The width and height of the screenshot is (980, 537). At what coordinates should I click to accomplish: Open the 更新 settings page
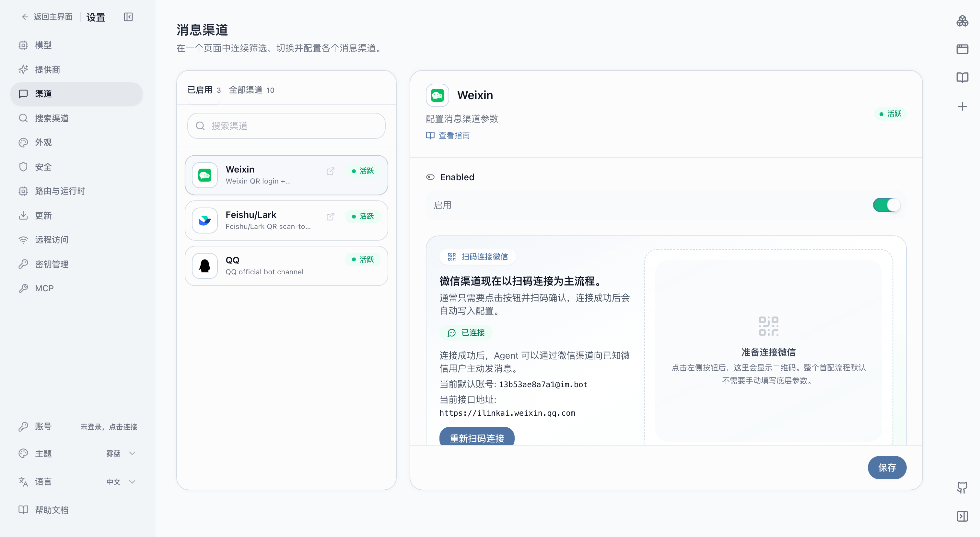pyautogui.click(x=76, y=215)
